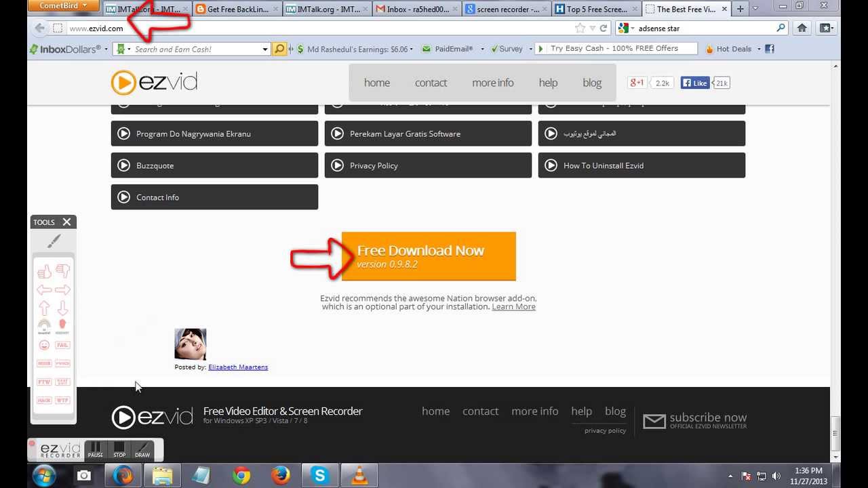Image resolution: width=868 pixels, height=488 pixels.
Task: Select the thumbs up stamp in Tools
Action: pos(44,272)
